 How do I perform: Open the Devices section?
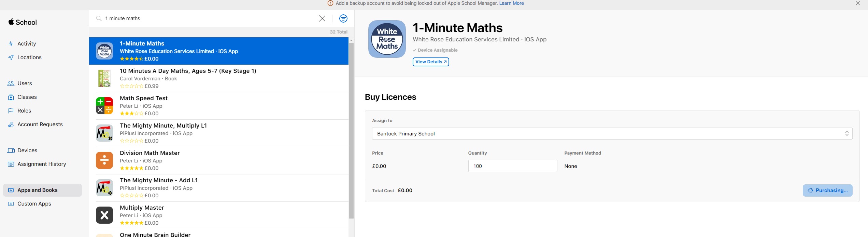tap(27, 150)
